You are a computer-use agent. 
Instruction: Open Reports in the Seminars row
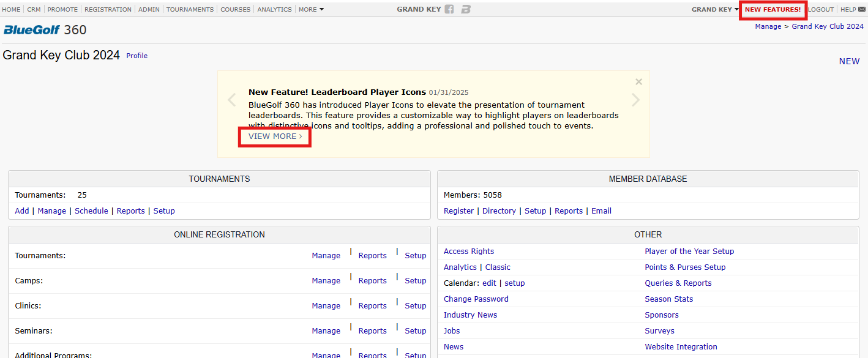[x=373, y=331]
